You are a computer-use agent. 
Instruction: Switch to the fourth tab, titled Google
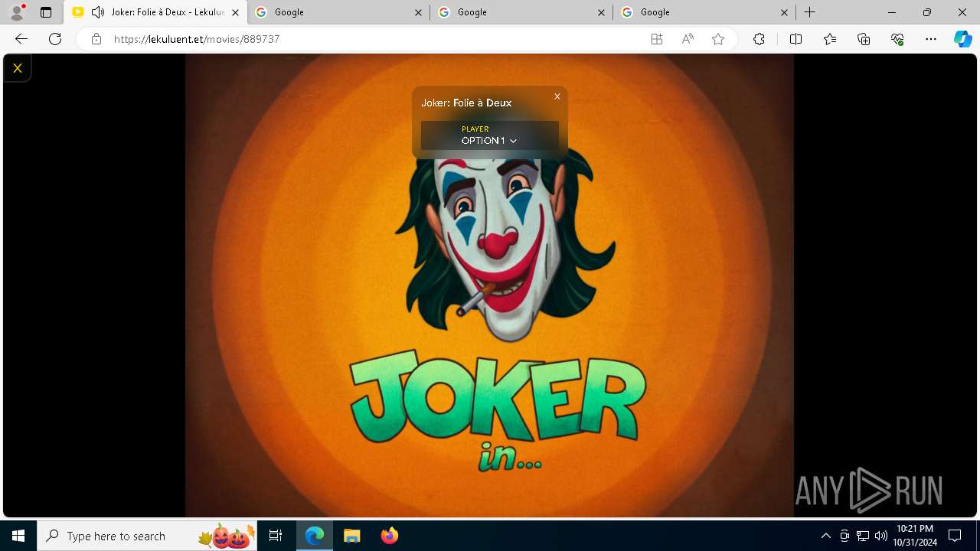(x=705, y=12)
